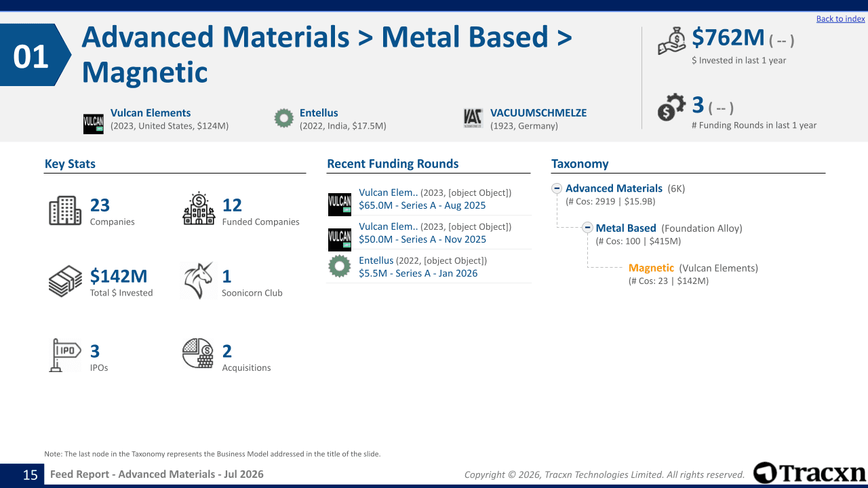Click the $5.5M - Series A - Jan 2026 text
This screenshot has height=488, width=868.
point(418,273)
